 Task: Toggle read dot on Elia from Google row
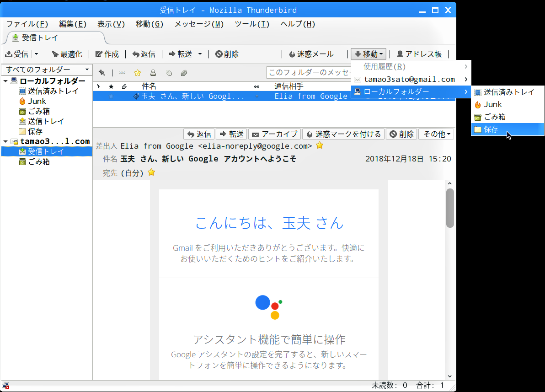point(257,97)
